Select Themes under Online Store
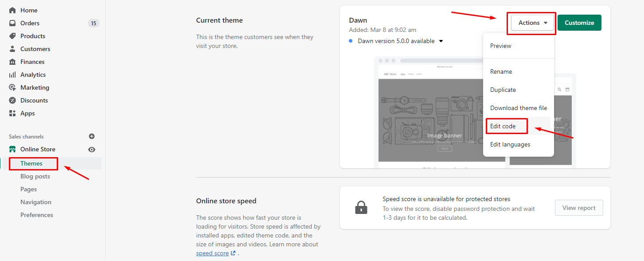This screenshot has height=261, width=644. click(x=31, y=163)
